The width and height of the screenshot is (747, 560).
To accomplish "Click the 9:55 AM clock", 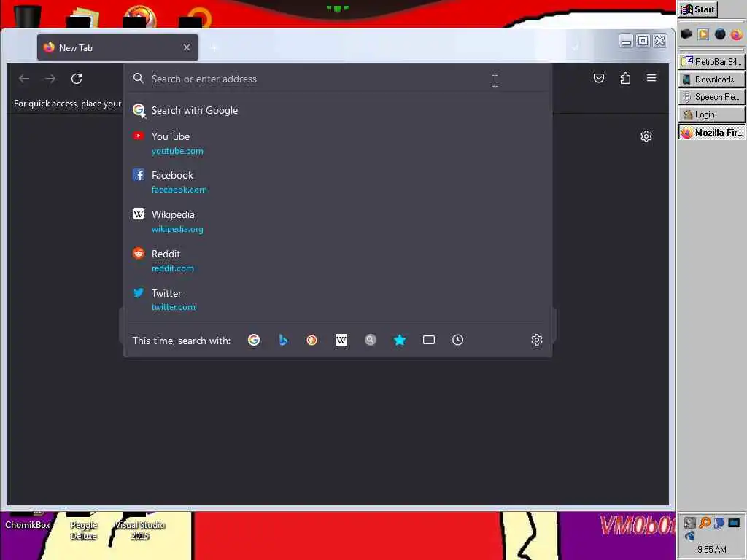I will [x=712, y=550].
